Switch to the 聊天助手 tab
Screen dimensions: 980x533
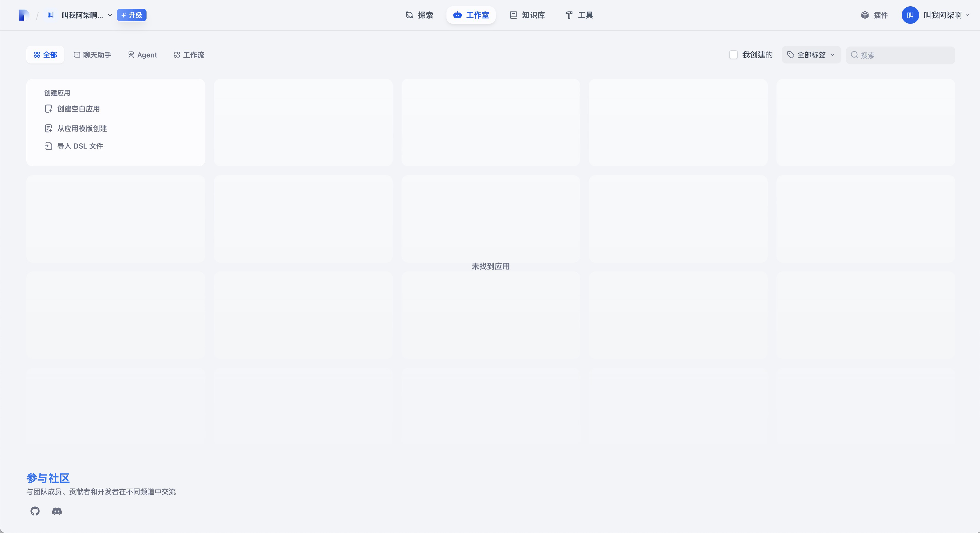click(93, 55)
